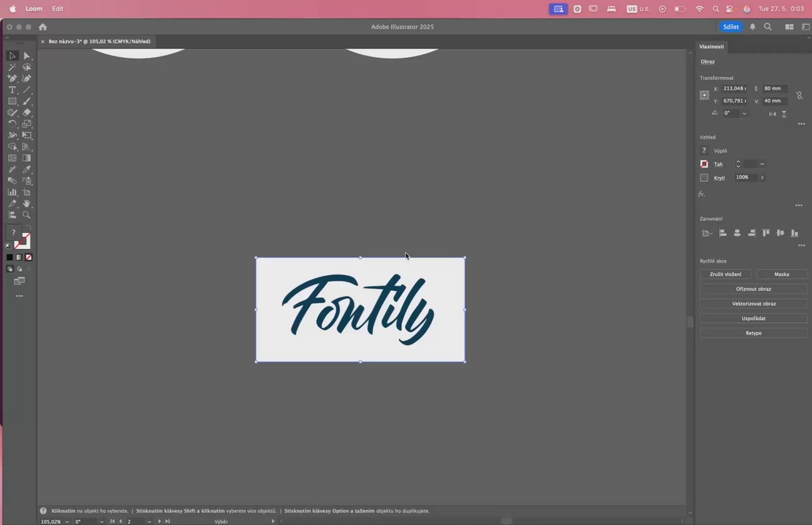Click the Výplň fill swatch in Vzhled
This screenshot has height=525, width=812.
704,151
